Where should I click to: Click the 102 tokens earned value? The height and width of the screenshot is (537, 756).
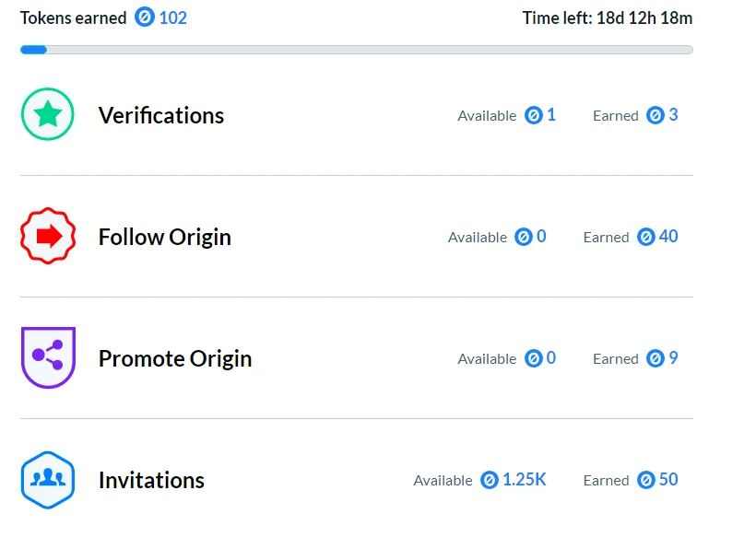(173, 18)
